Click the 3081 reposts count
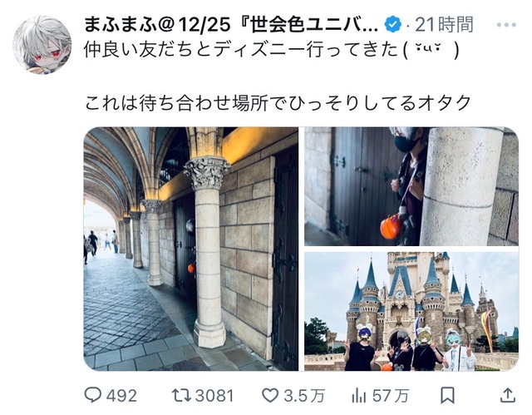This screenshot has width=532, height=415. tap(214, 396)
